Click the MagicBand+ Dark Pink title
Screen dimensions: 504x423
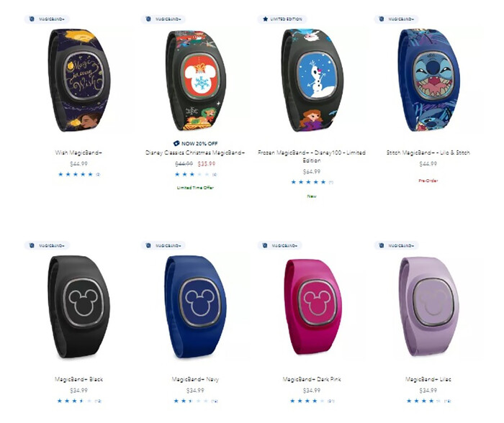point(312,379)
